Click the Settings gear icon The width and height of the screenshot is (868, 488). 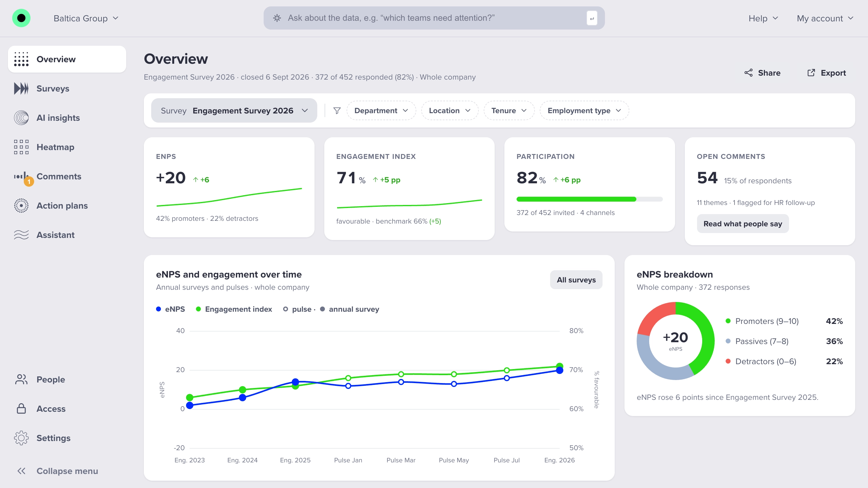coord(21,438)
